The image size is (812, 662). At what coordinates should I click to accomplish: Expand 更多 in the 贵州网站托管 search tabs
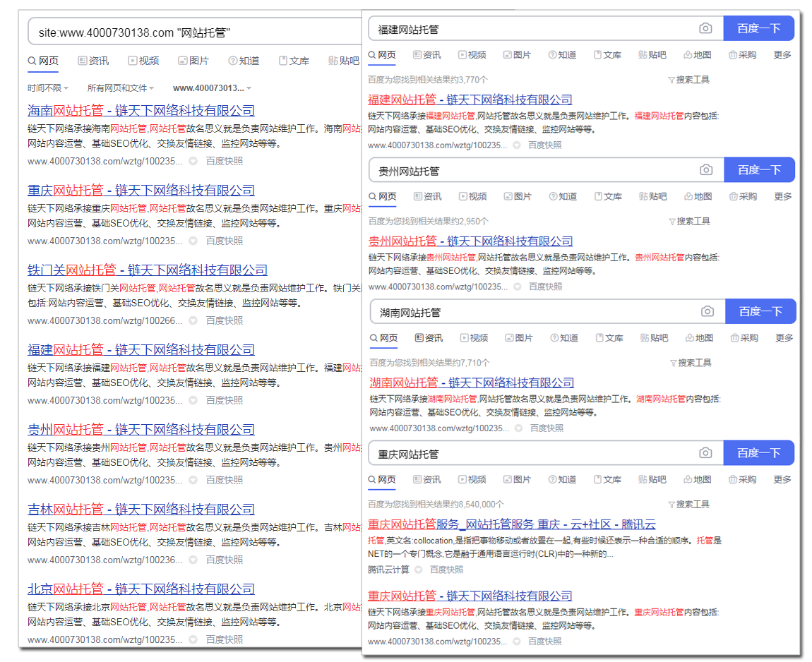(782, 196)
